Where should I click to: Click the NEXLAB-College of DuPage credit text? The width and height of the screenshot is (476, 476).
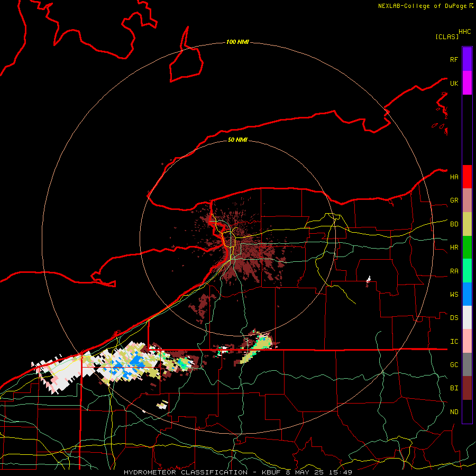(422, 6)
